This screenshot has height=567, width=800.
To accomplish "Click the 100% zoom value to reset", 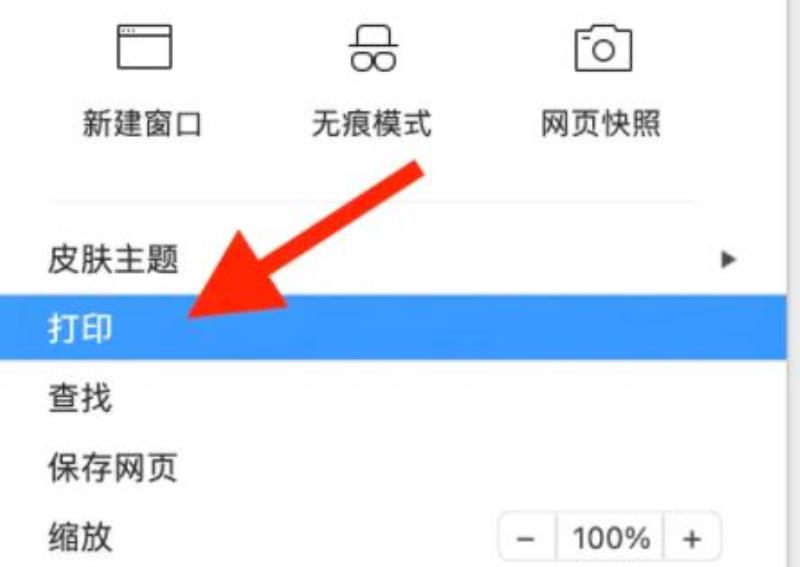I will coord(611,538).
